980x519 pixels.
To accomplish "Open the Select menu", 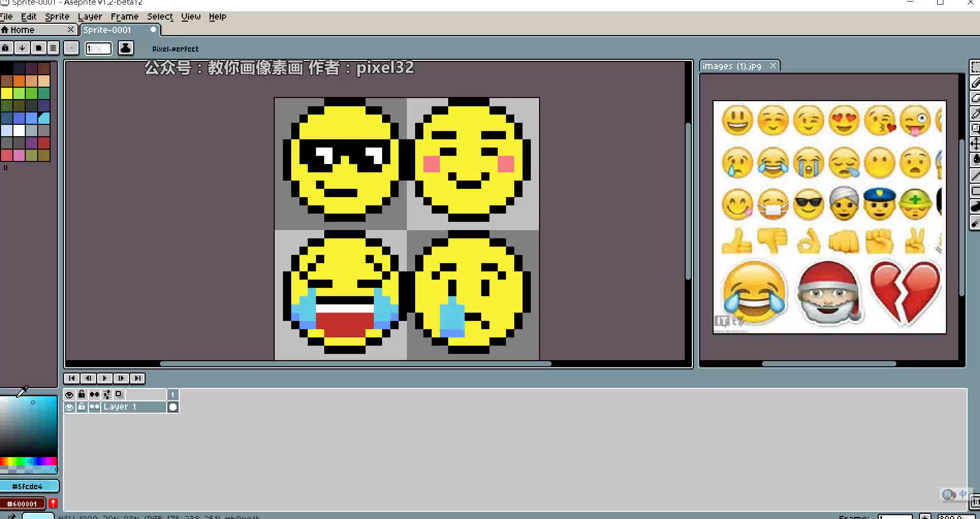I will [x=160, y=17].
